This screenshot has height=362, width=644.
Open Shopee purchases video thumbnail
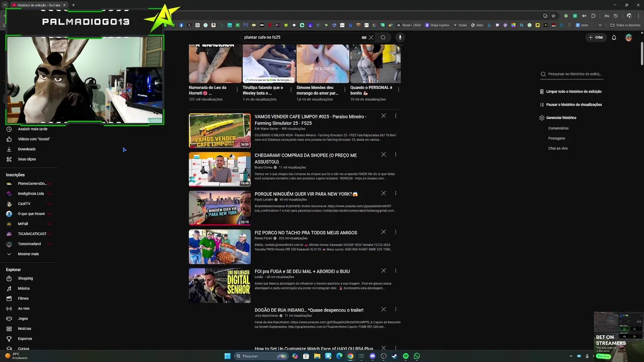click(x=219, y=169)
